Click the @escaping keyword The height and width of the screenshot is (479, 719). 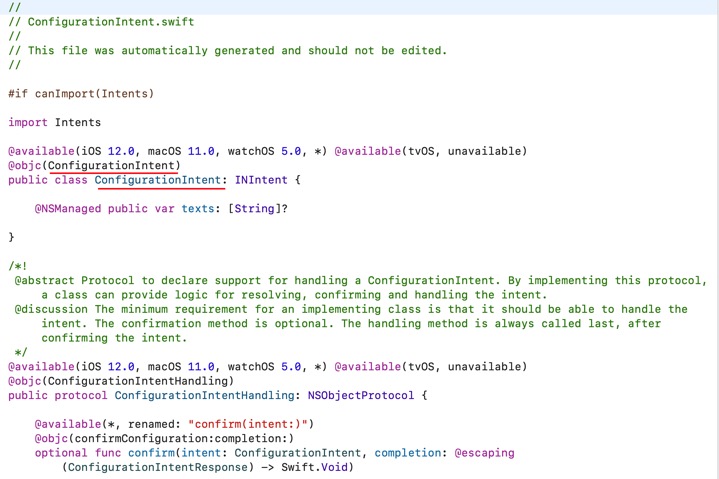[484, 453]
